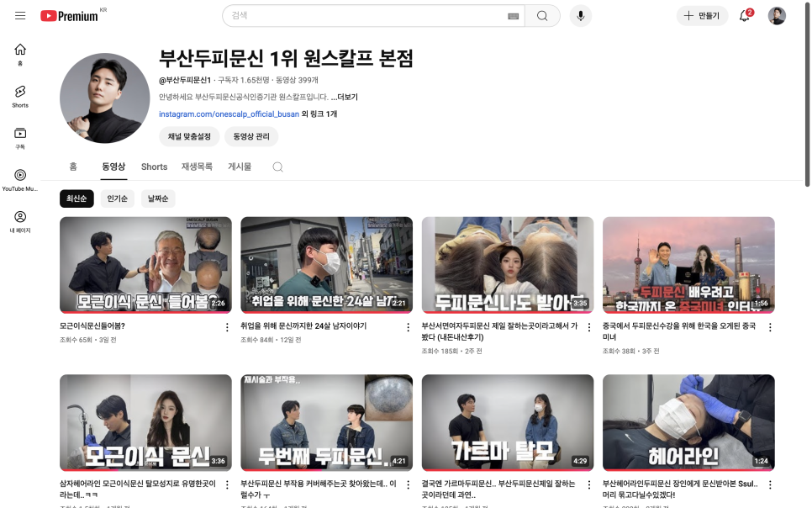Open the instagram.com/onescalp_official_busan link
Image resolution: width=812 pixels, height=508 pixels.
pos(229,114)
